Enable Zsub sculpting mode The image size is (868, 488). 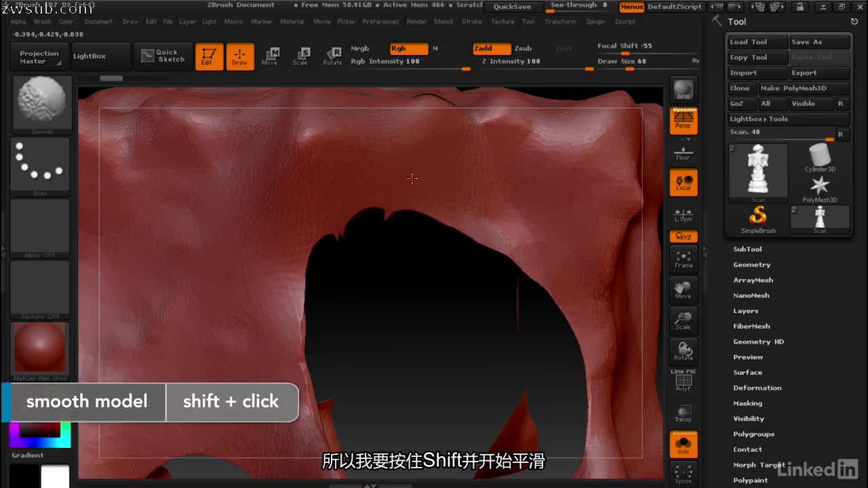[522, 48]
